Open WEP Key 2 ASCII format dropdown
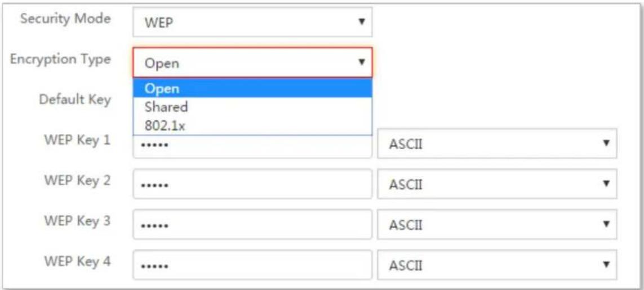 (x=497, y=184)
